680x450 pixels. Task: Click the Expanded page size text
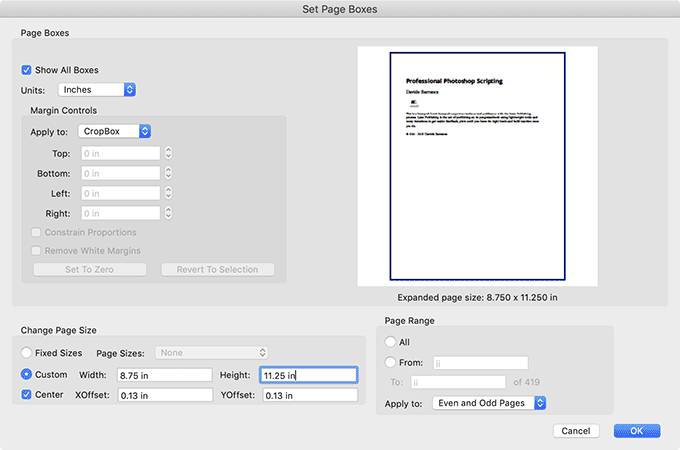click(x=477, y=297)
